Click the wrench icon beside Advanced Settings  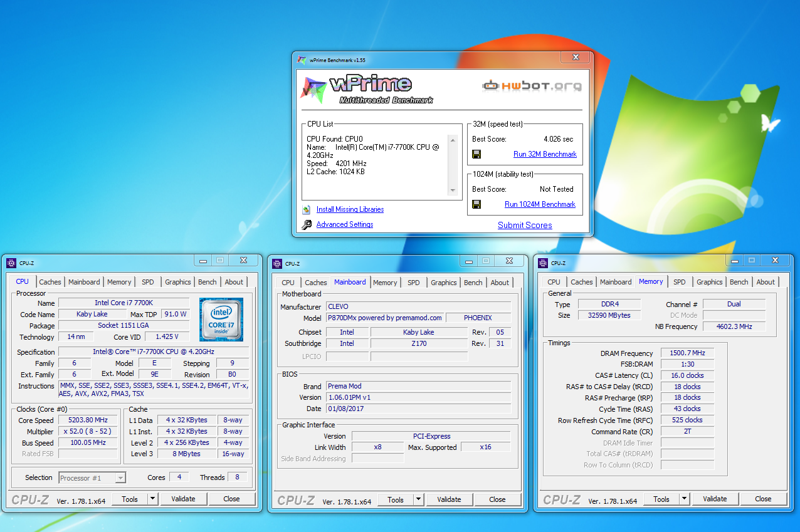pyautogui.click(x=307, y=224)
